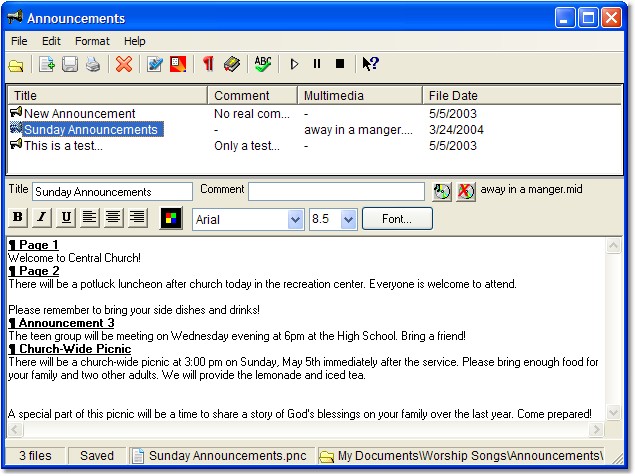The height and width of the screenshot is (476, 635).
Task: Click the "away in a manger.mid" label
Action: (531, 189)
